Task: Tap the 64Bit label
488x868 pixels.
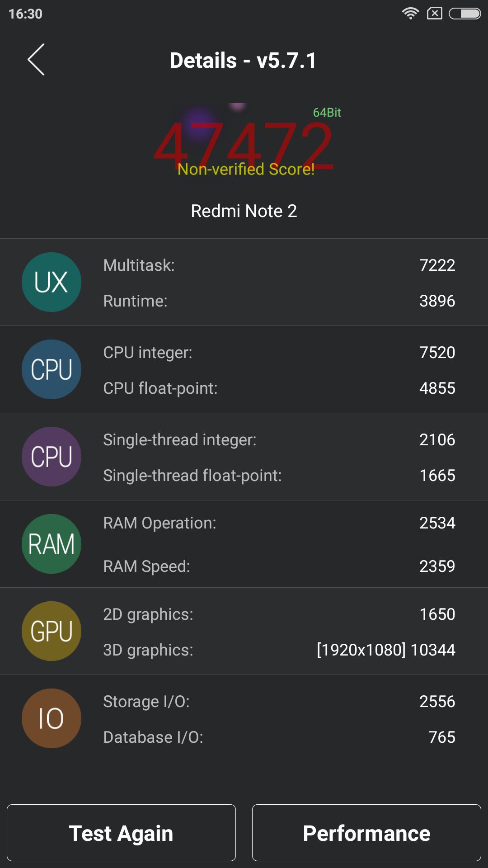Action: coord(327,113)
